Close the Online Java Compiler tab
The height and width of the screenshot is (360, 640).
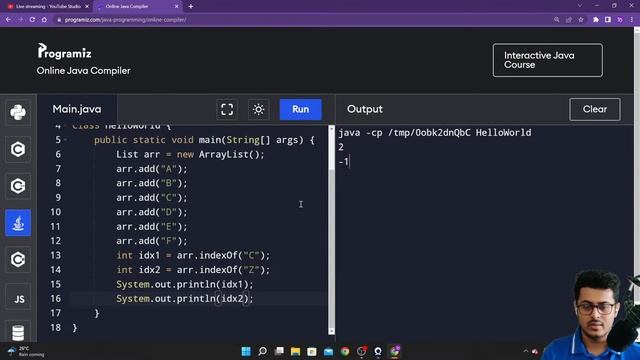tap(177, 7)
